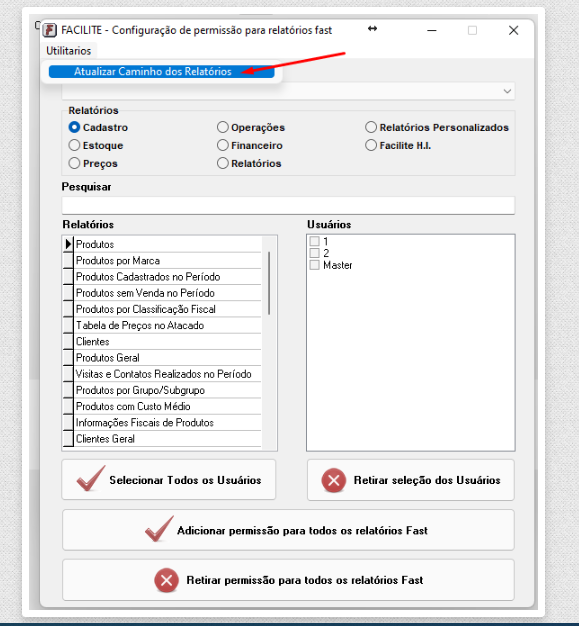The image size is (579, 626).
Task: Click the Pesquisar search field
Action: click(288, 205)
